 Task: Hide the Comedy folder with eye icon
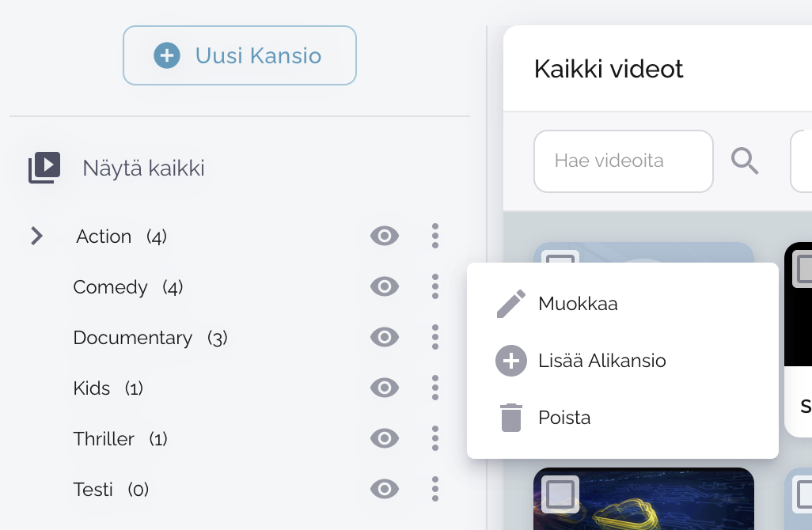click(x=385, y=286)
